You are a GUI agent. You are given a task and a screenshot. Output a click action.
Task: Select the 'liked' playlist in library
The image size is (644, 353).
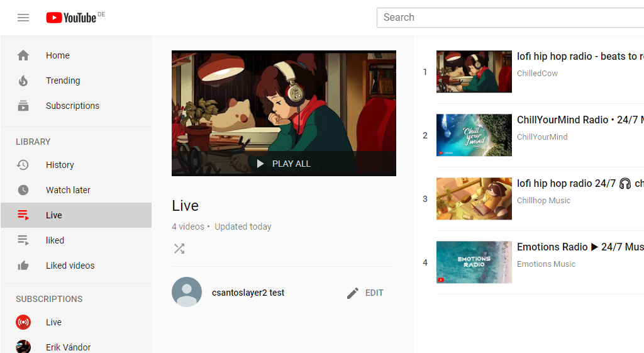coord(55,240)
